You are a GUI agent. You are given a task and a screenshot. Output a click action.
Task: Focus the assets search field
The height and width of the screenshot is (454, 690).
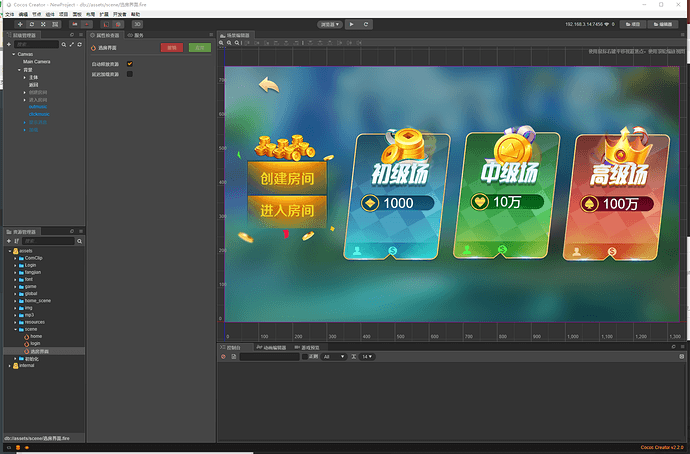[48, 241]
